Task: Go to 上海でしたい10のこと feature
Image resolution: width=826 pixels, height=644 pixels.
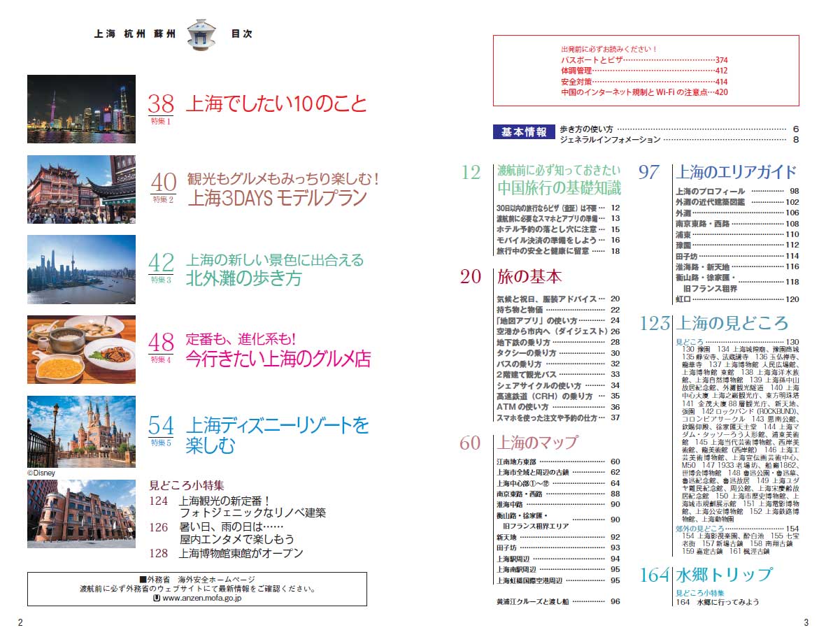Action: [x=276, y=104]
